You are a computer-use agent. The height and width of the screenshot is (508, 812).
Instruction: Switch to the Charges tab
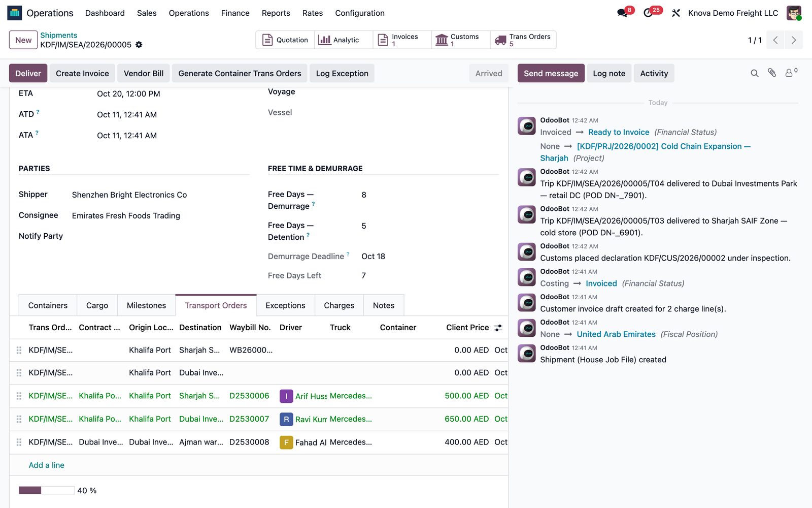[339, 305]
